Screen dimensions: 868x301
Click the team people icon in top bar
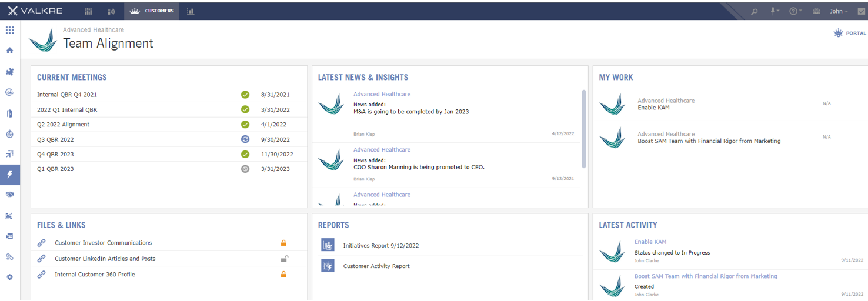pos(816,11)
